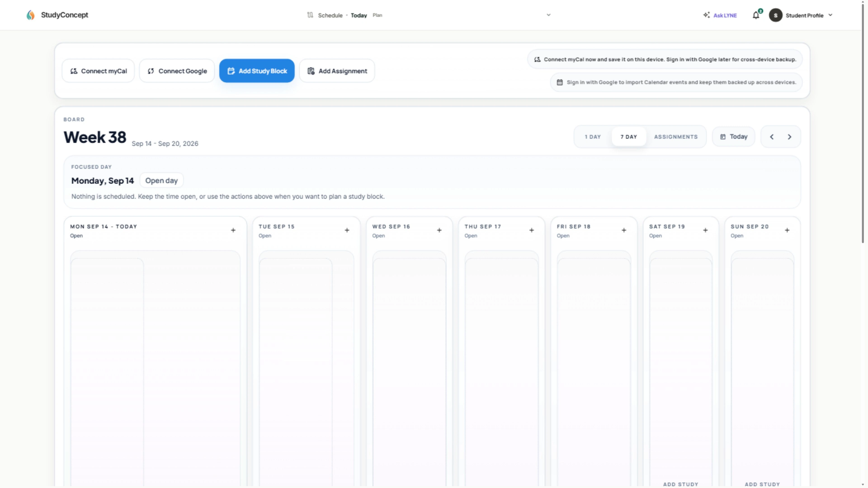
Task: Expand the header navigation chevron
Action: click(x=549, y=15)
